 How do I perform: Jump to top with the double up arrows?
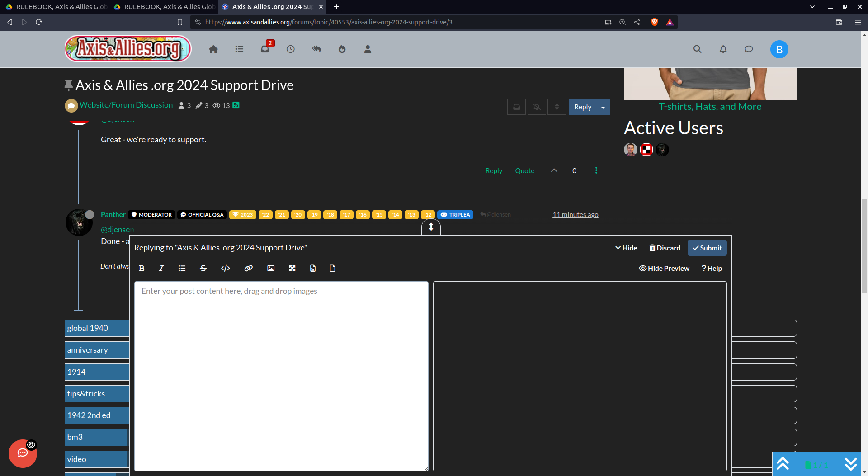click(x=783, y=464)
